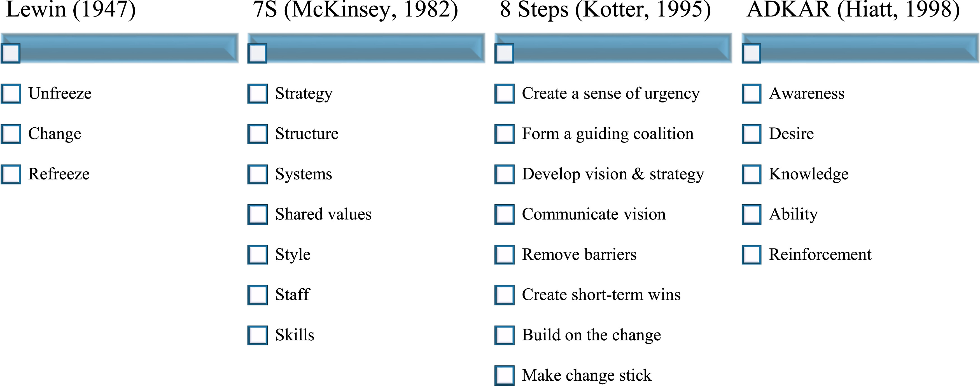Click the blue bar under 8 Steps
The width and height of the screenshot is (980, 386).
[620, 48]
